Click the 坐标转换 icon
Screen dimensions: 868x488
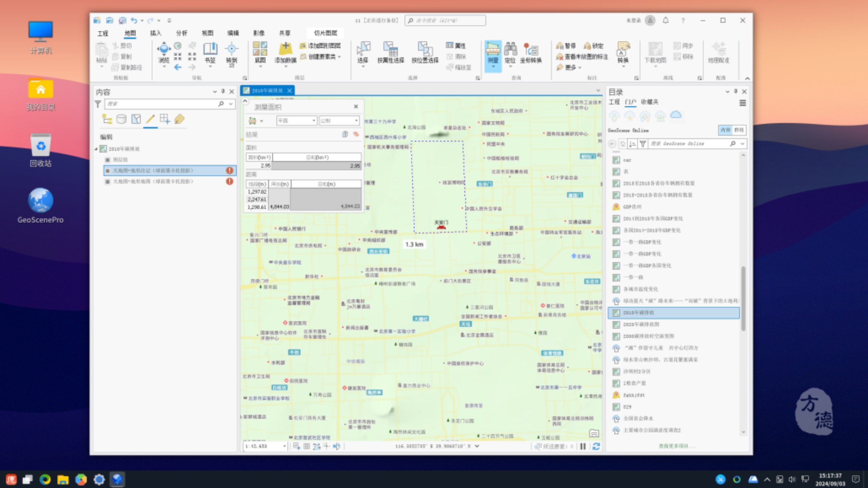coord(531,53)
